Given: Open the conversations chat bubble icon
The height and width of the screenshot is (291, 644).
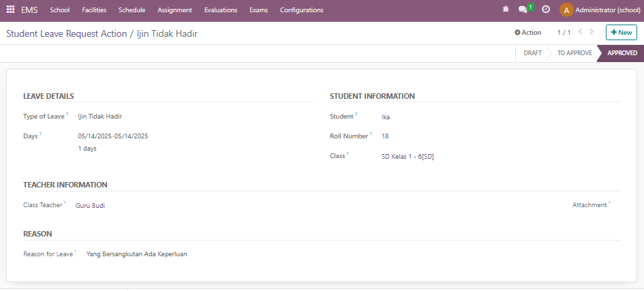Looking at the screenshot, I should pyautogui.click(x=523, y=10).
